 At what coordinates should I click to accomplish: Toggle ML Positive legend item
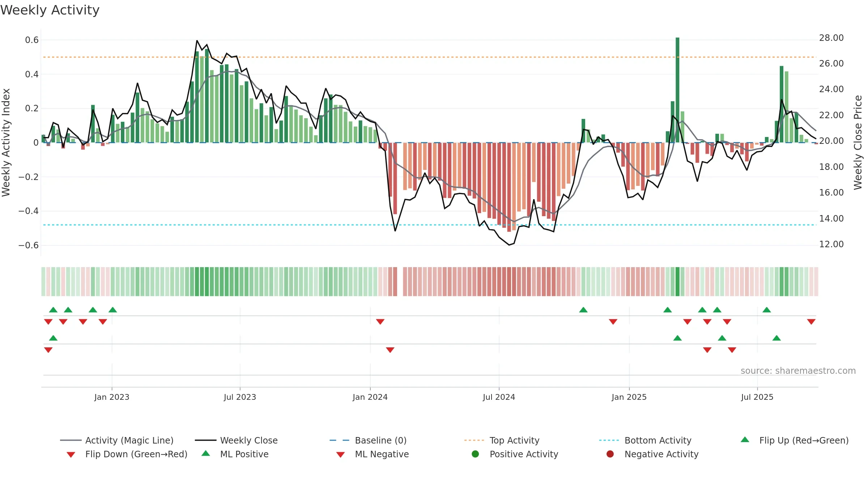pyautogui.click(x=235, y=454)
